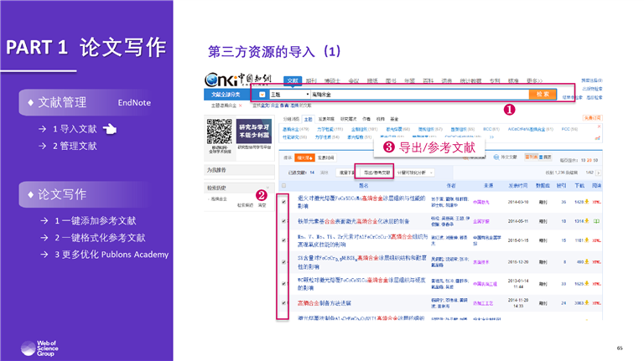This screenshot has height=361, width=644.
Task: Select the 会议 database tab
Action: coord(354,80)
